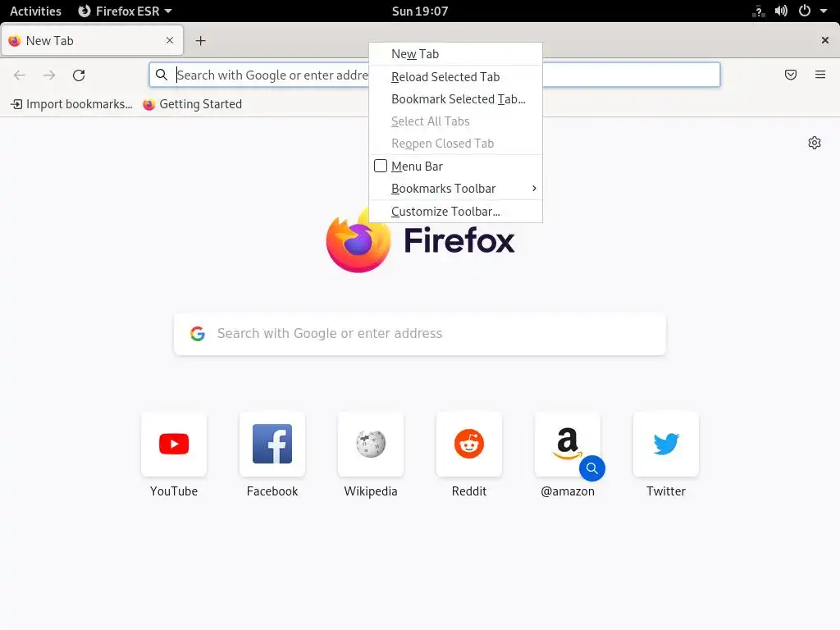Screen dimensions: 840x630
Task: Click the YouTube label text
Action: click(174, 491)
